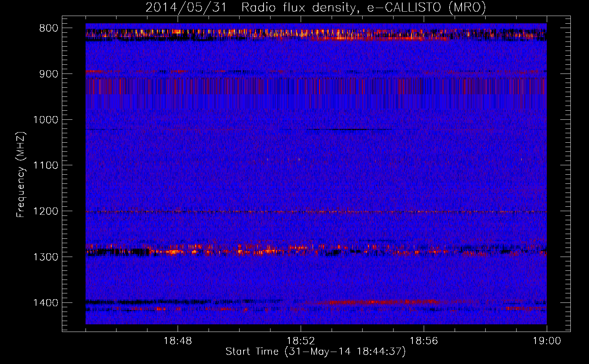Click the 1200 frequency tick label

click(x=46, y=211)
